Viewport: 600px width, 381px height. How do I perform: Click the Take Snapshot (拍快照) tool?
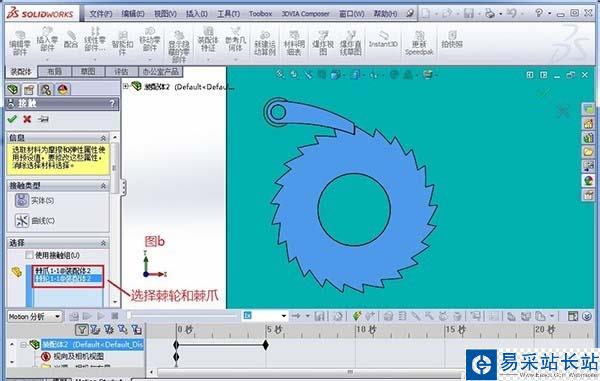[x=452, y=39]
